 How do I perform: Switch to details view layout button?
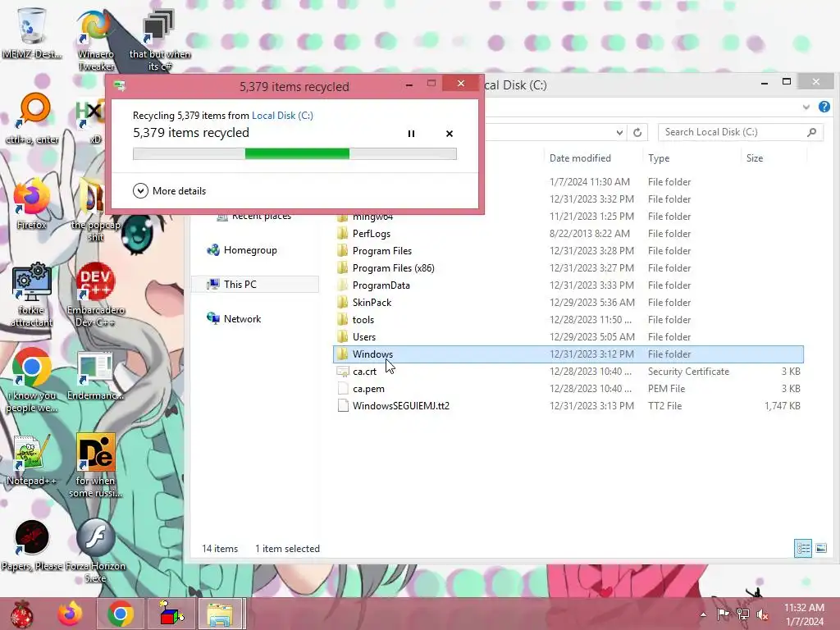pyautogui.click(x=803, y=548)
